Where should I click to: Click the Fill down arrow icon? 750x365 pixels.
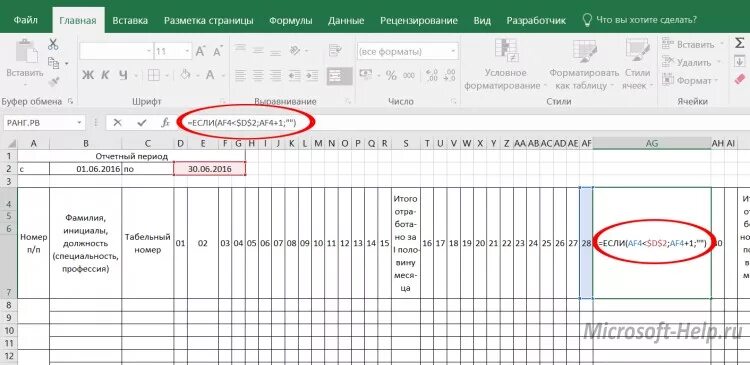739,61
